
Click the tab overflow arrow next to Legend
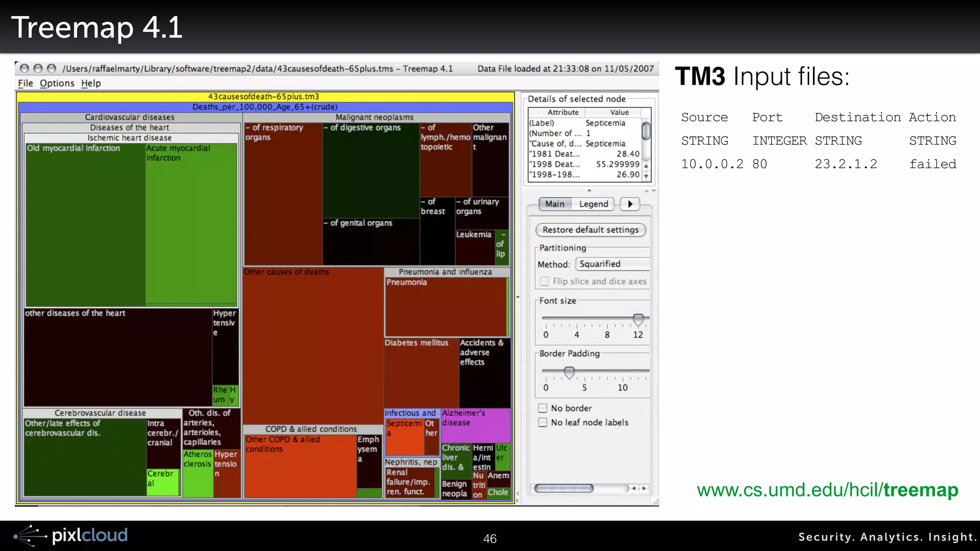630,204
